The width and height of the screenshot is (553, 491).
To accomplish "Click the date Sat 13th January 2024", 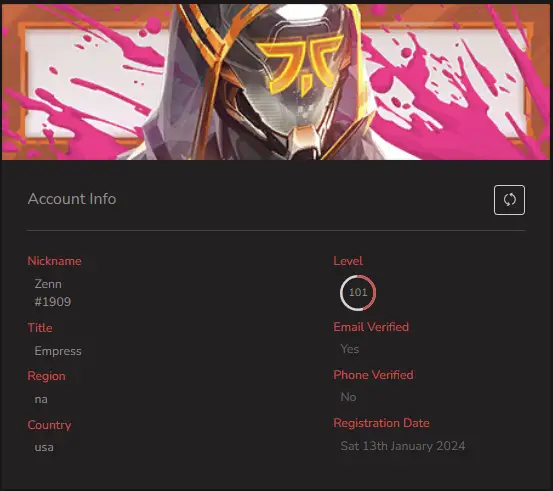I will [x=403, y=446].
